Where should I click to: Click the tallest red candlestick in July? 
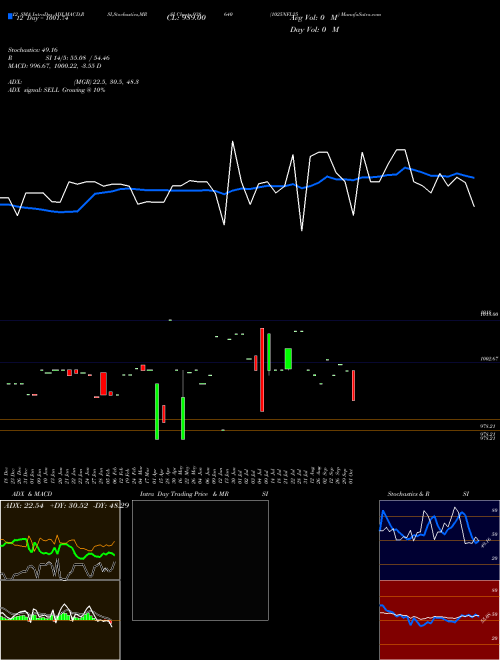[262, 370]
